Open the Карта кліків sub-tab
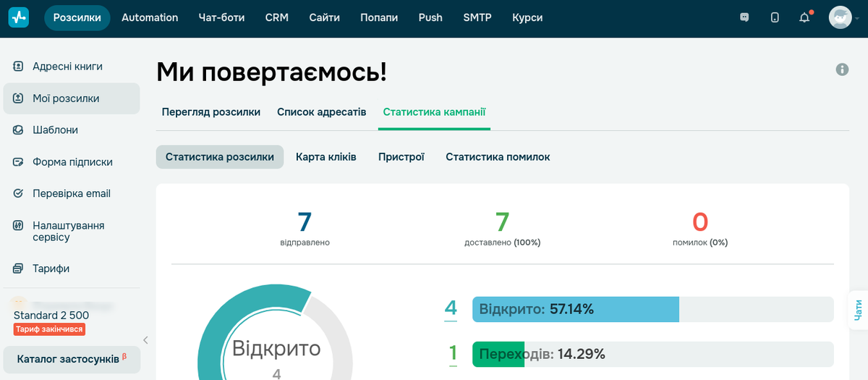This screenshot has height=380, width=868. coord(326,157)
